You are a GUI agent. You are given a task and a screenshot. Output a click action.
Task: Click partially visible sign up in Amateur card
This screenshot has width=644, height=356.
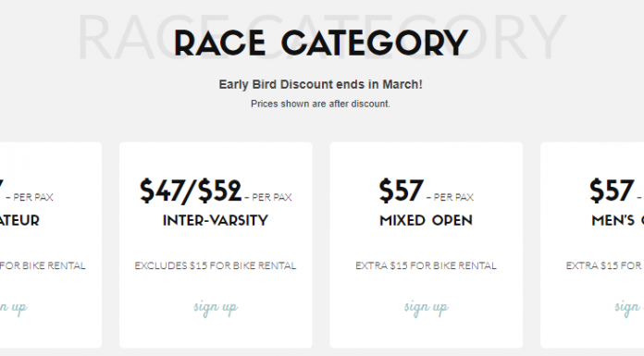(x=14, y=308)
